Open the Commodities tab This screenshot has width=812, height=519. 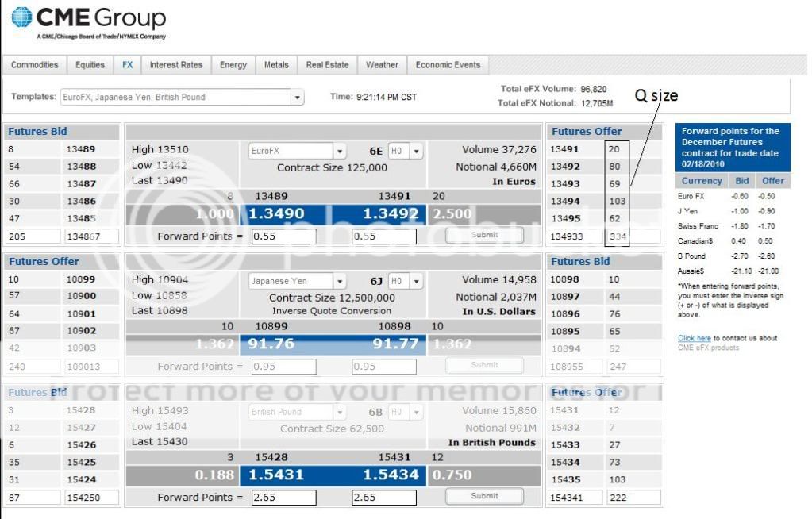coord(35,65)
